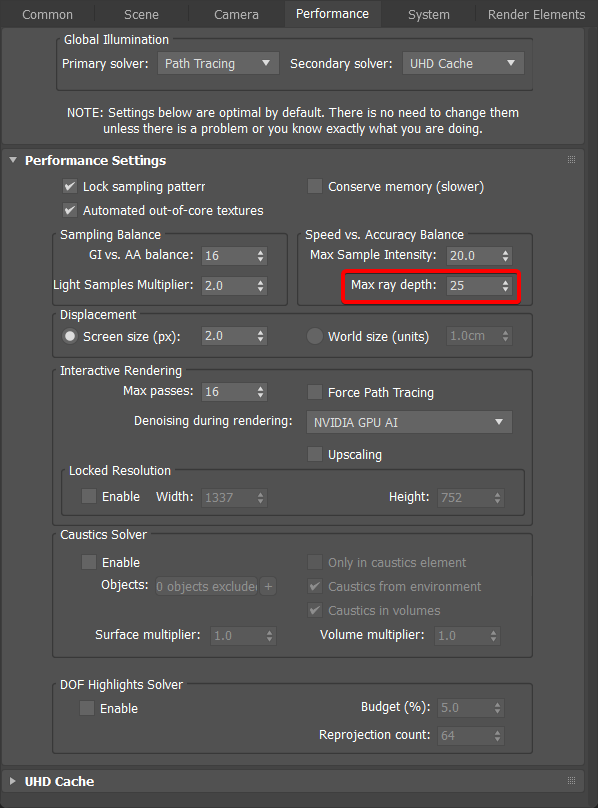Open the System tab

pyautogui.click(x=428, y=14)
